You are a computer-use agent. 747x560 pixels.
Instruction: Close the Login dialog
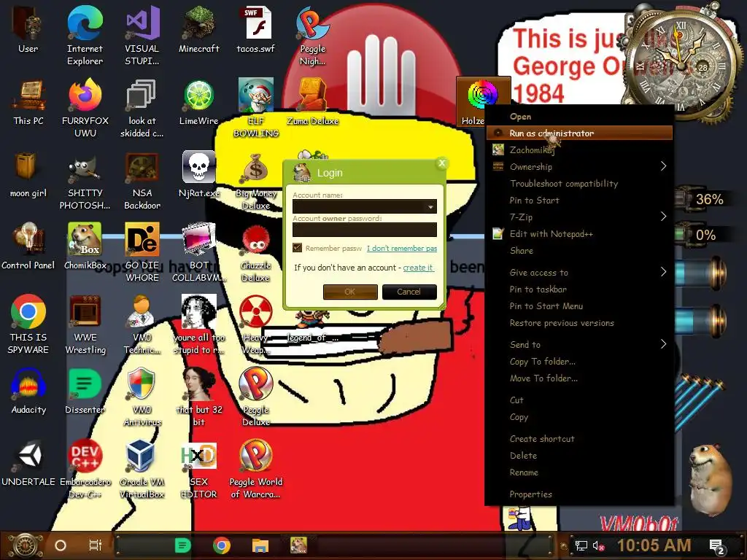click(x=441, y=163)
